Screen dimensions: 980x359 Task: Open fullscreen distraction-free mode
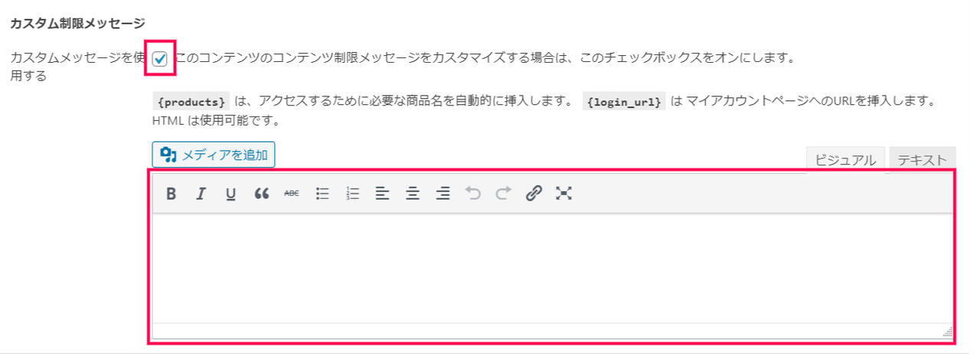pyautogui.click(x=563, y=194)
